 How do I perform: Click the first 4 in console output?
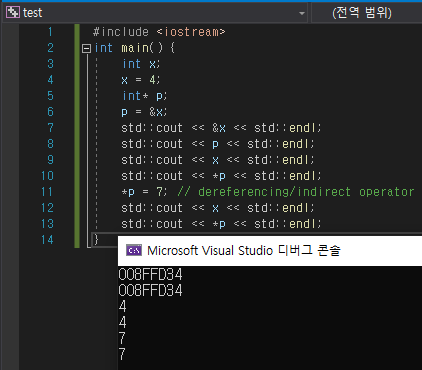coord(122,306)
